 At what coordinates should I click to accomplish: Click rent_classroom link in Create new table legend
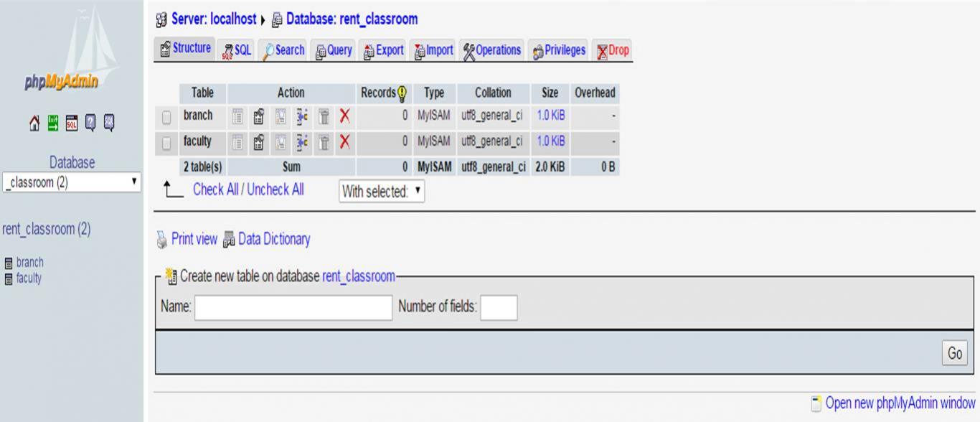coord(359,276)
